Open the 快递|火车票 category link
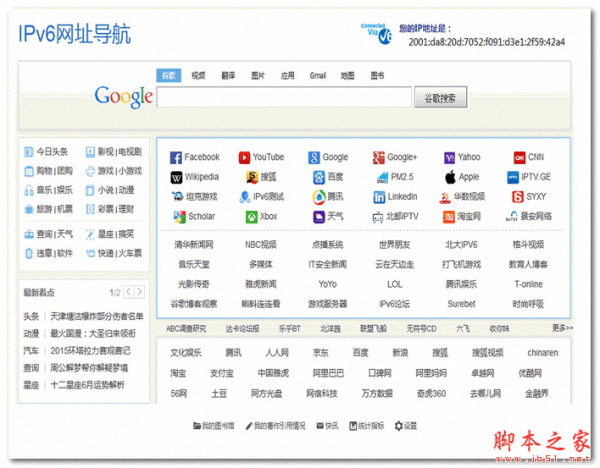Viewport: 600px width, 468px height. (x=119, y=253)
